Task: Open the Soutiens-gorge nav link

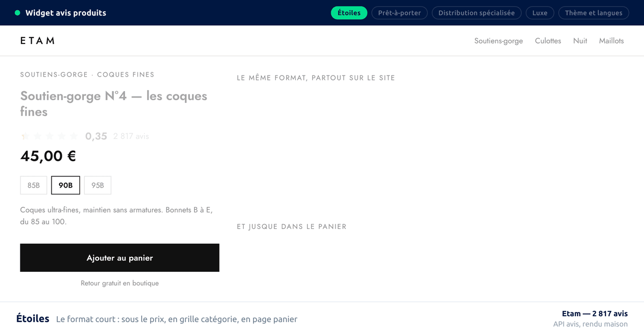Action: coord(499,41)
